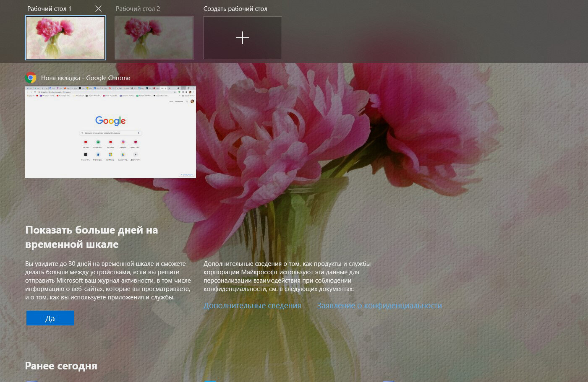Image resolution: width=588 pixels, height=382 pixels.
Task: Click the Рабочий стол 1 label
Action: tap(49, 8)
